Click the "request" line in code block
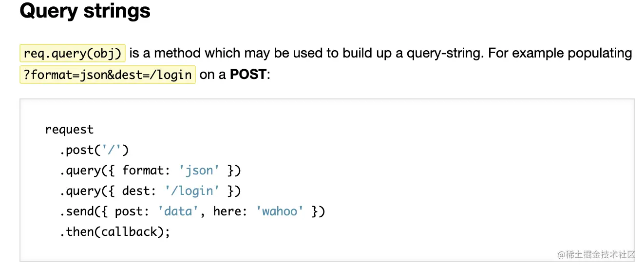 pyautogui.click(x=69, y=130)
